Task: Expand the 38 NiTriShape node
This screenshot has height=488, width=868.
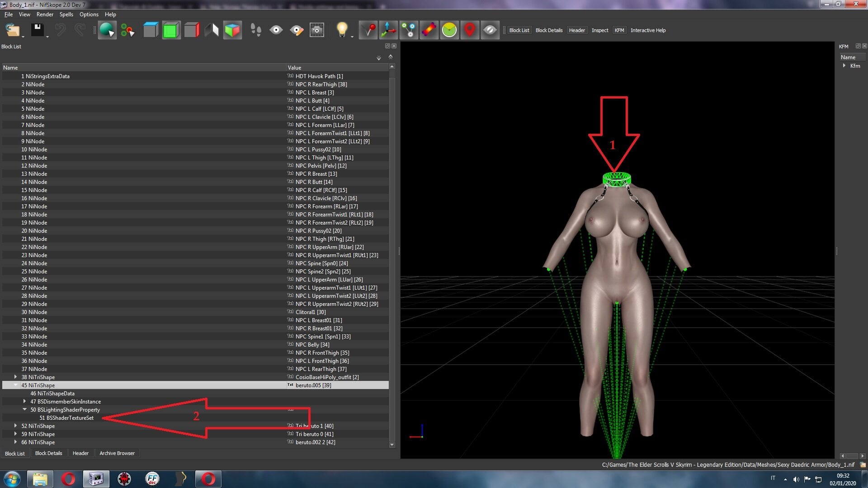Action: [x=15, y=377]
